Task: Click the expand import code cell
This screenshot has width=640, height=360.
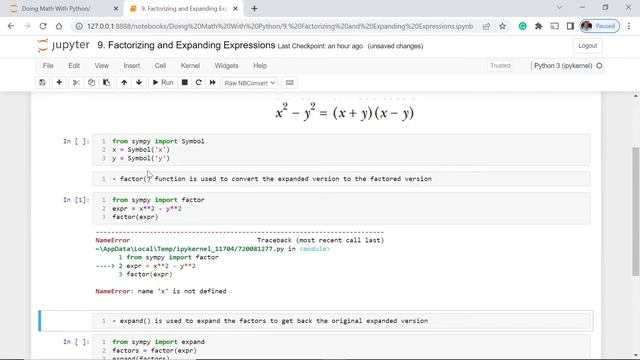Action: point(341,347)
